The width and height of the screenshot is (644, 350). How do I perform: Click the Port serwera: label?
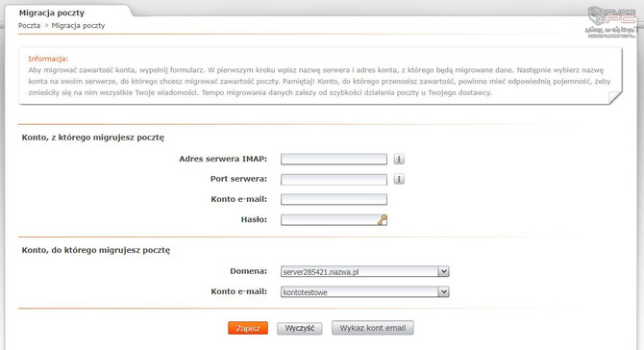pos(238,179)
